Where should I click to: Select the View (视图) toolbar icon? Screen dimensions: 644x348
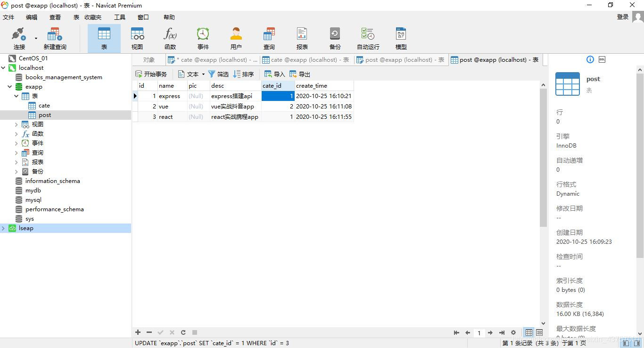pyautogui.click(x=137, y=39)
